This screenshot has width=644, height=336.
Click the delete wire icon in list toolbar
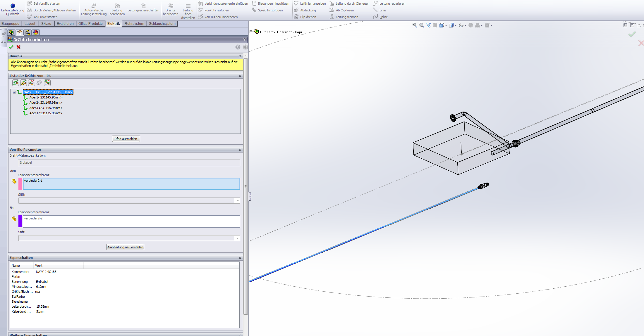click(x=31, y=83)
